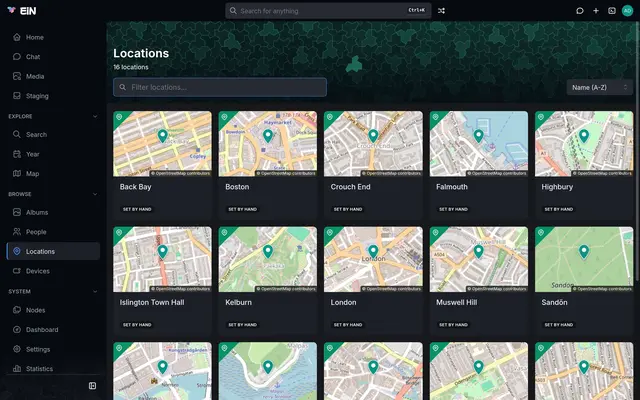This screenshot has height=400, width=640.
Task: Click SET BY HAND badge under London
Action: point(348,325)
